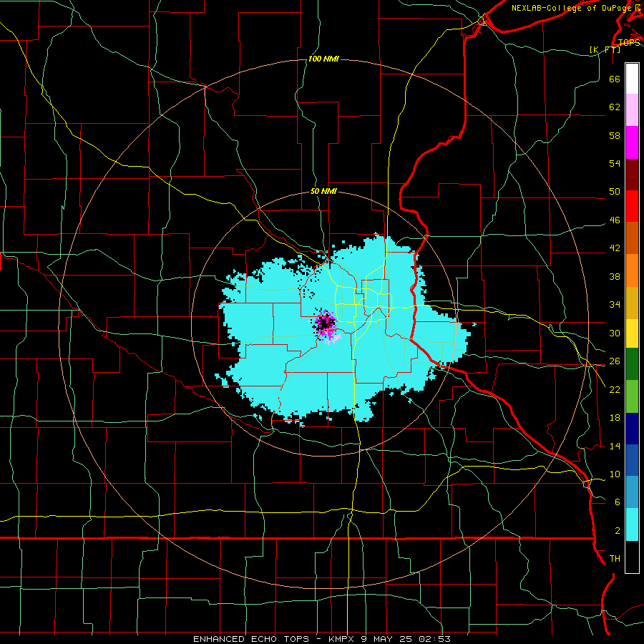
Task: Select the magenta legend swatch
Action: point(632,142)
